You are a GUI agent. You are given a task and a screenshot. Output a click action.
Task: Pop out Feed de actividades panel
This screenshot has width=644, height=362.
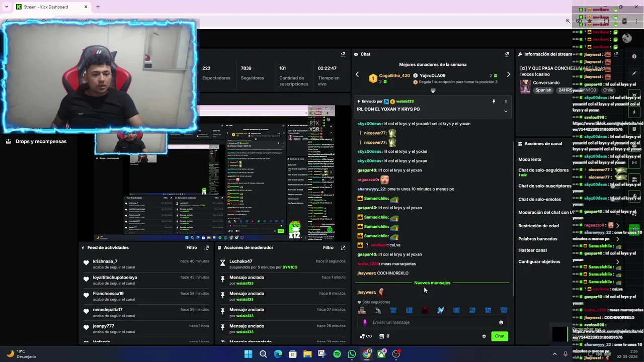click(206, 248)
